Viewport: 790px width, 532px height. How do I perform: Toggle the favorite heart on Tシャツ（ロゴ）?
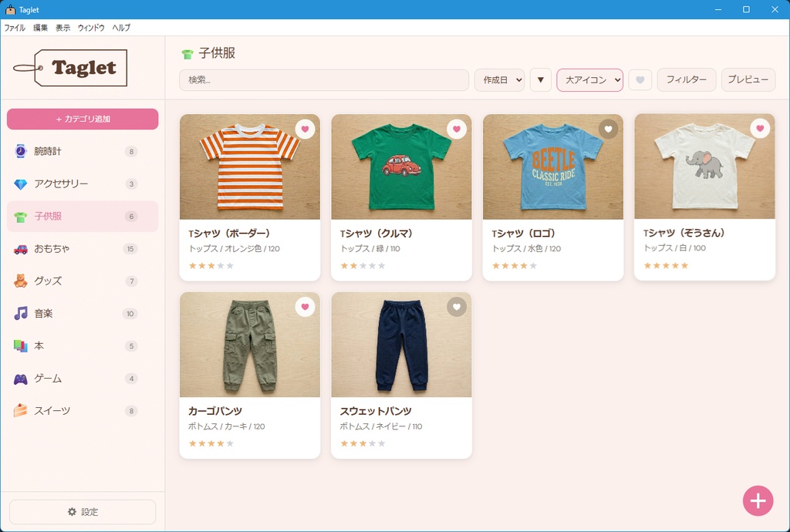608,129
